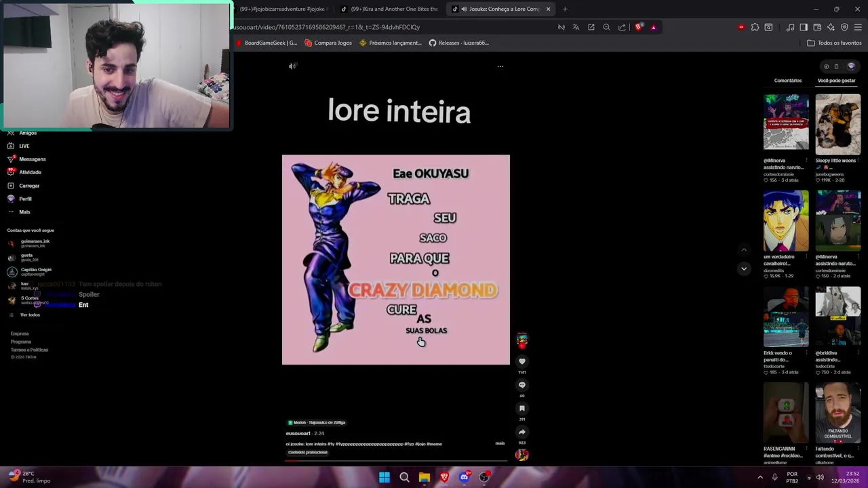868x488 pixels.
Task: Open the Releases GitHub bookmark
Action: (459, 43)
